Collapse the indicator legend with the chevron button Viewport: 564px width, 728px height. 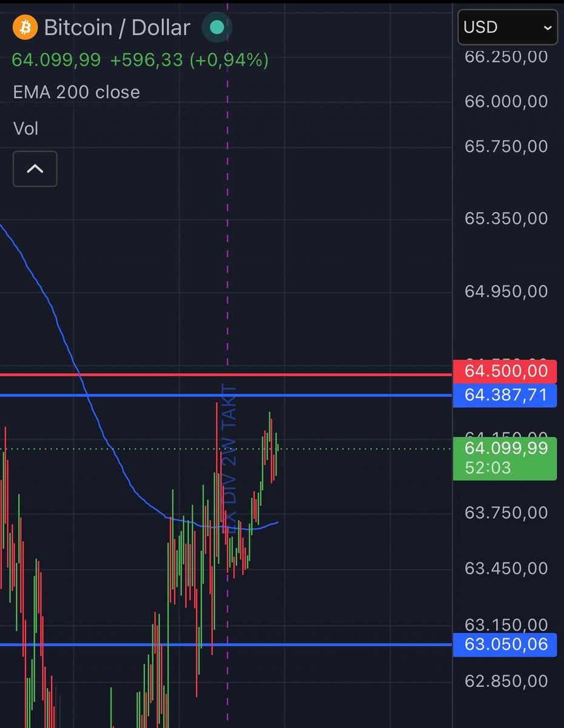pyautogui.click(x=35, y=169)
